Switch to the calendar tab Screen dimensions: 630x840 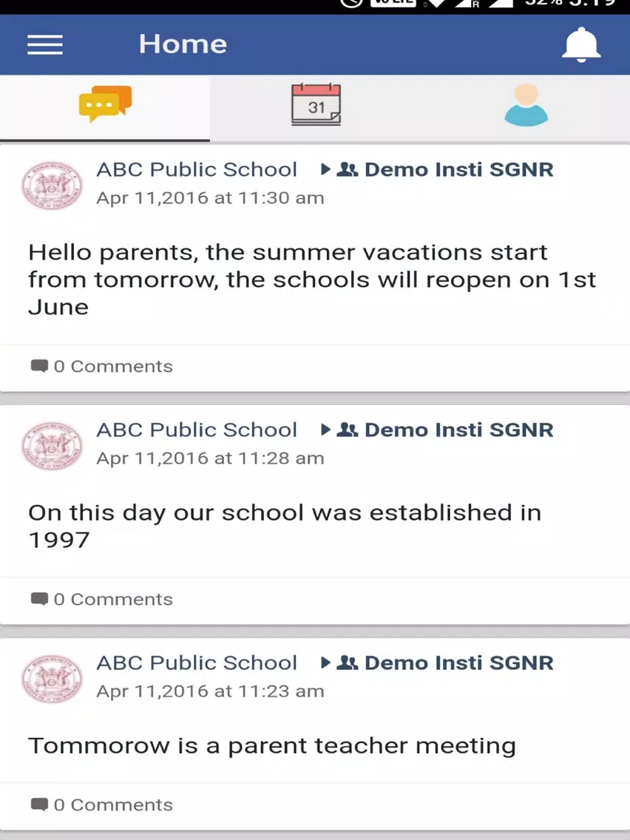point(316,104)
